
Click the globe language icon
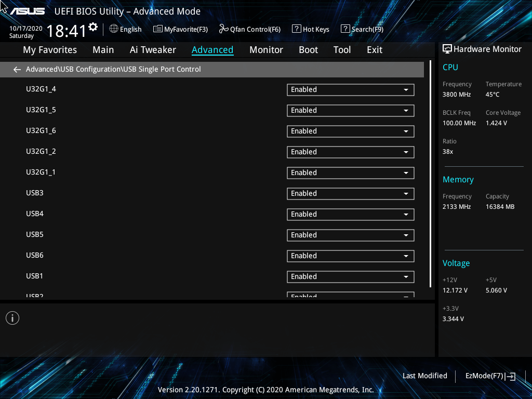[x=114, y=29]
